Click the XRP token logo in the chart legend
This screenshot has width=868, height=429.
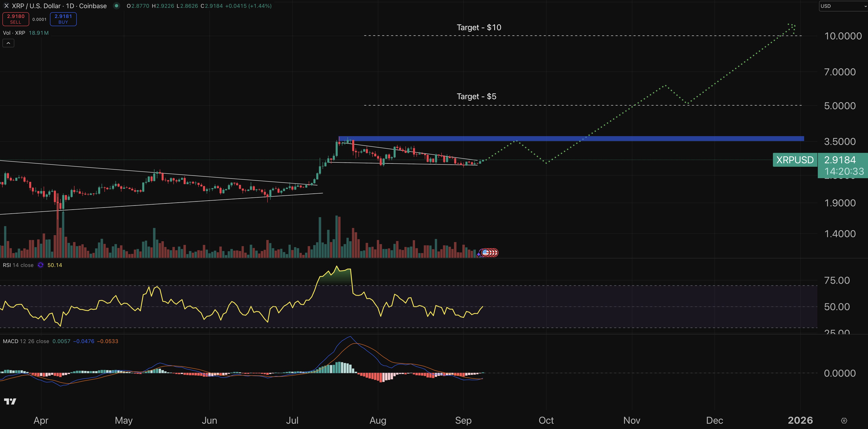[x=6, y=6]
